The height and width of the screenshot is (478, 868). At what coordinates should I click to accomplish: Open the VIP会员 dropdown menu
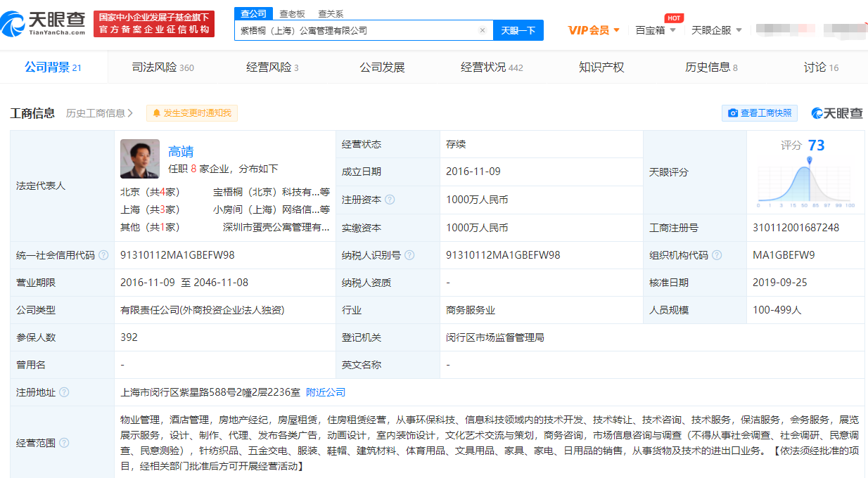coord(594,30)
